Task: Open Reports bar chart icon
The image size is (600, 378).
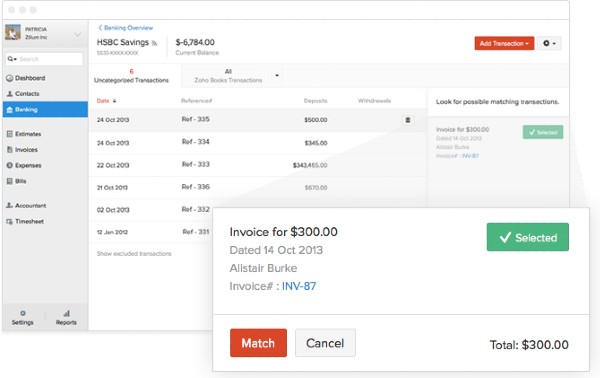Action: [x=67, y=313]
